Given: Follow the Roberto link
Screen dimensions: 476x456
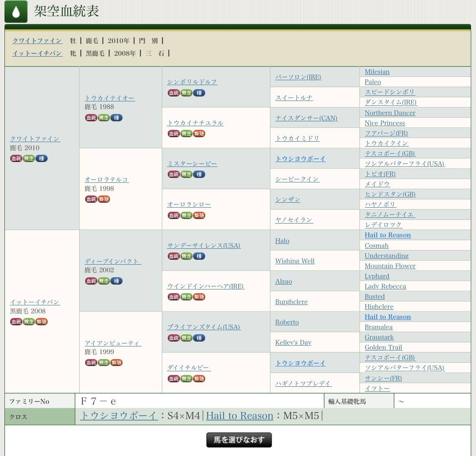Looking at the screenshot, I should coord(287,322).
